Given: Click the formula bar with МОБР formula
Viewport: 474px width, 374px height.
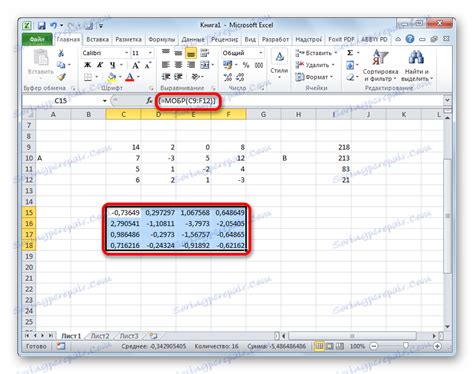Looking at the screenshot, I should (298, 100).
